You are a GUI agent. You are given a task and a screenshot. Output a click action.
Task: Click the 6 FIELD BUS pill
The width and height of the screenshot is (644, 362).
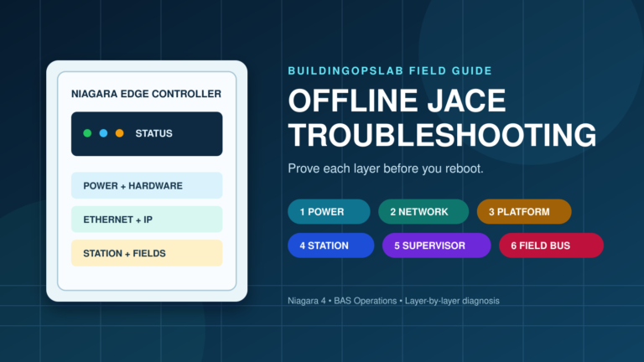pos(551,246)
